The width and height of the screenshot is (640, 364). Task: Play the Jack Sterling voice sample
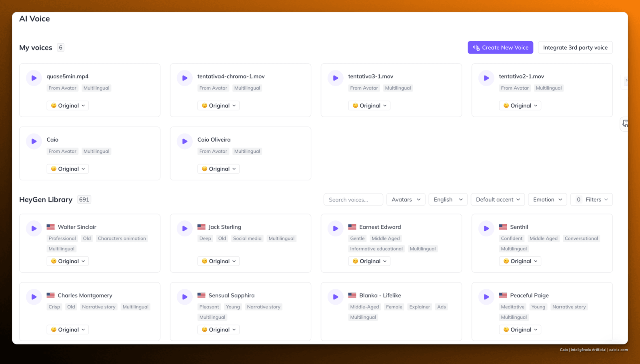tap(185, 228)
